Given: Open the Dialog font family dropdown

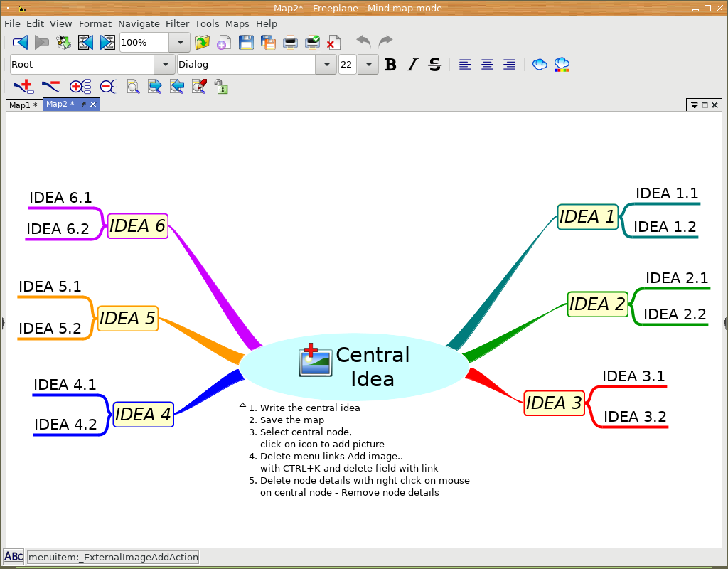Looking at the screenshot, I should point(326,65).
